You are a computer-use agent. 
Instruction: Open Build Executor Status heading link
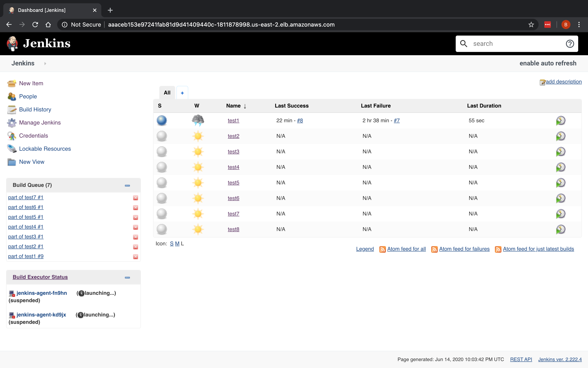pos(40,277)
